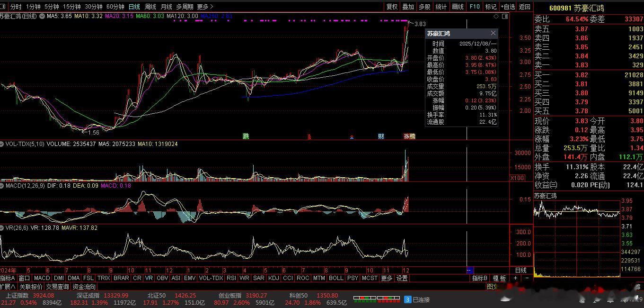The width and height of the screenshot is (644, 308).
Task: Open the 统计 statistics button
Action: tap(441, 7)
